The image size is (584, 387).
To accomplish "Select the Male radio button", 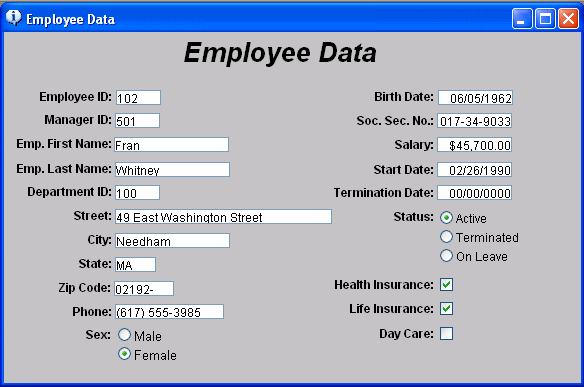I will 124,335.
